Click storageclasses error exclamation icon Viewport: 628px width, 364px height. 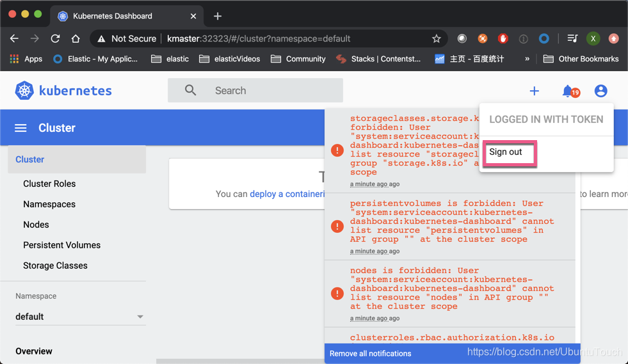point(337,150)
